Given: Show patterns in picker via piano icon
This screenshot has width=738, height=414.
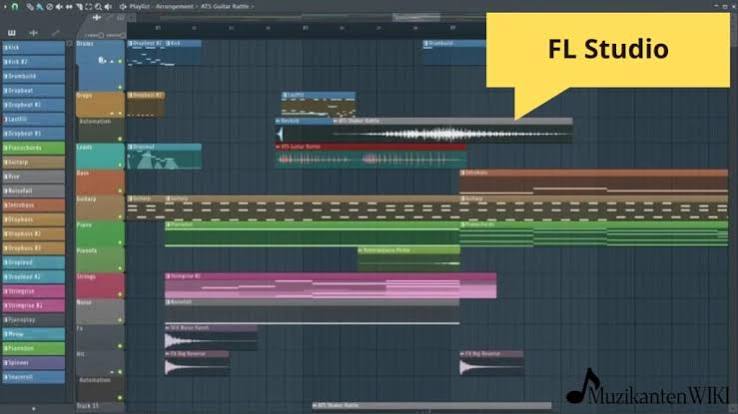Looking at the screenshot, I should [12, 32].
